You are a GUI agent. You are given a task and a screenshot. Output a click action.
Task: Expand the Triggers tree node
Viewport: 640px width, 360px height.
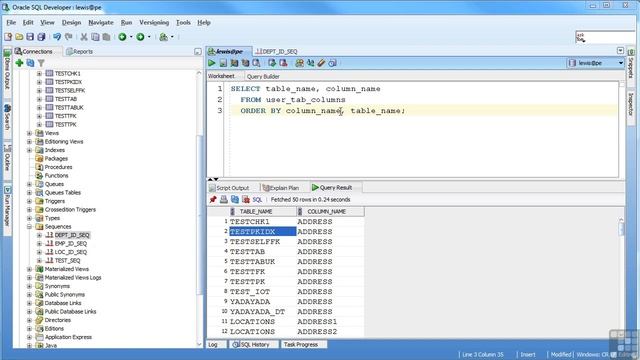point(29,201)
